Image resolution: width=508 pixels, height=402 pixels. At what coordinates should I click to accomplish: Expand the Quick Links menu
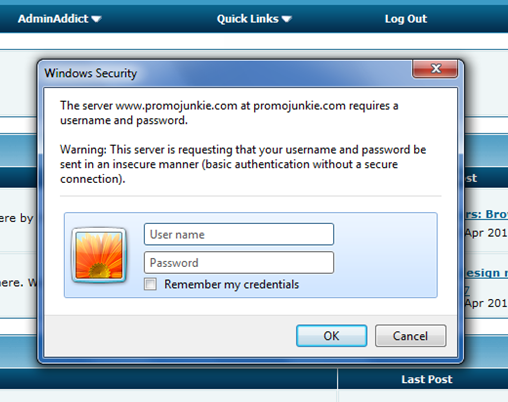tap(254, 19)
